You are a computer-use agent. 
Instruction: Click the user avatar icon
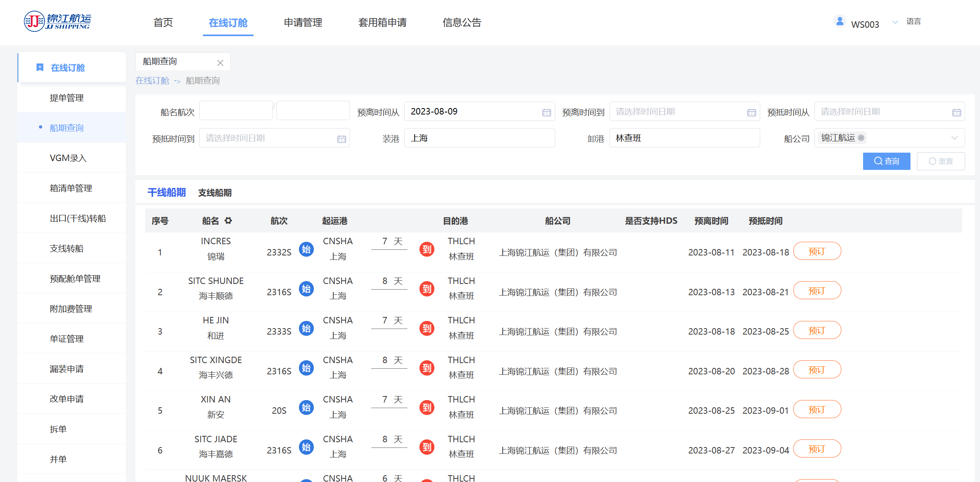840,21
